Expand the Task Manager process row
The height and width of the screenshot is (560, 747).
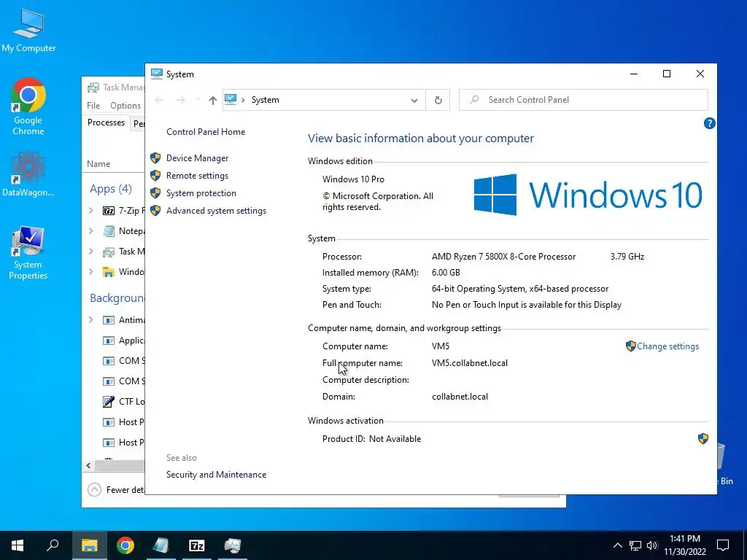pyautogui.click(x=91, y=252)
